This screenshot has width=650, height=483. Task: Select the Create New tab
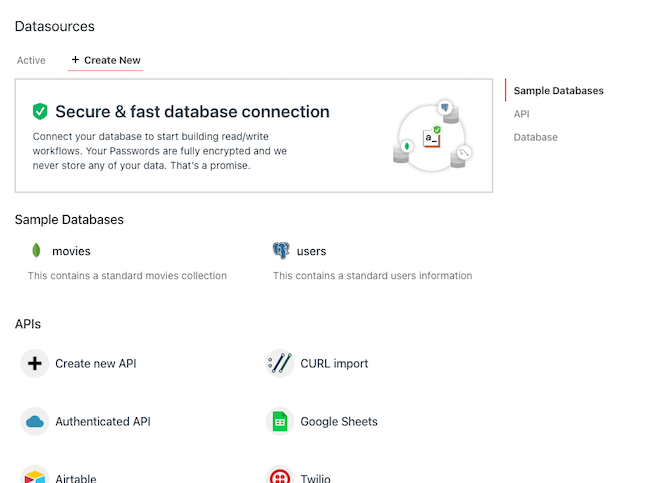(x=106, y=60)
